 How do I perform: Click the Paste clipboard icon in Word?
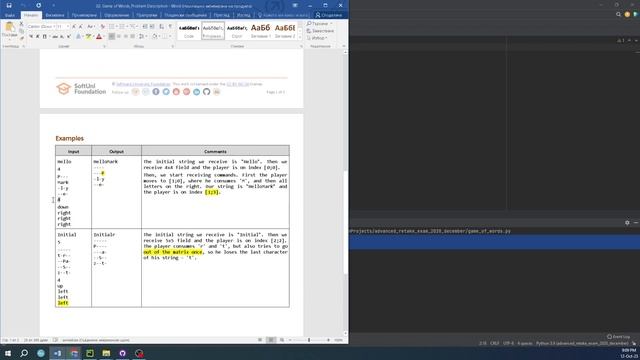click(9, 27)
